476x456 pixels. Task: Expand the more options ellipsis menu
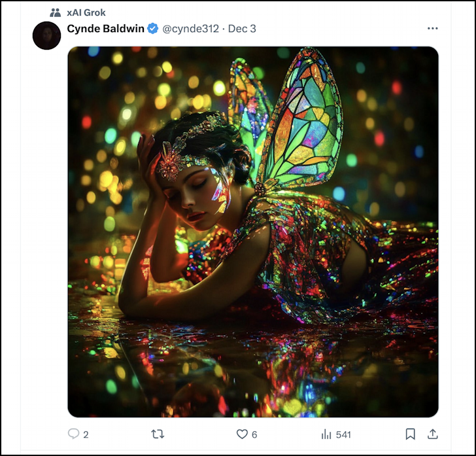(432, 29)
